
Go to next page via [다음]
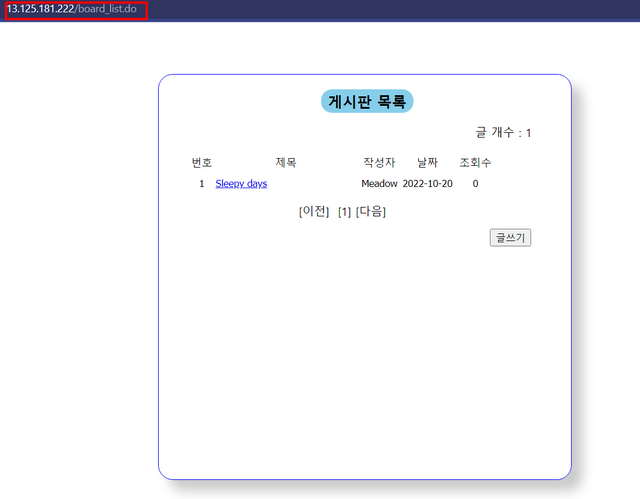371,211
